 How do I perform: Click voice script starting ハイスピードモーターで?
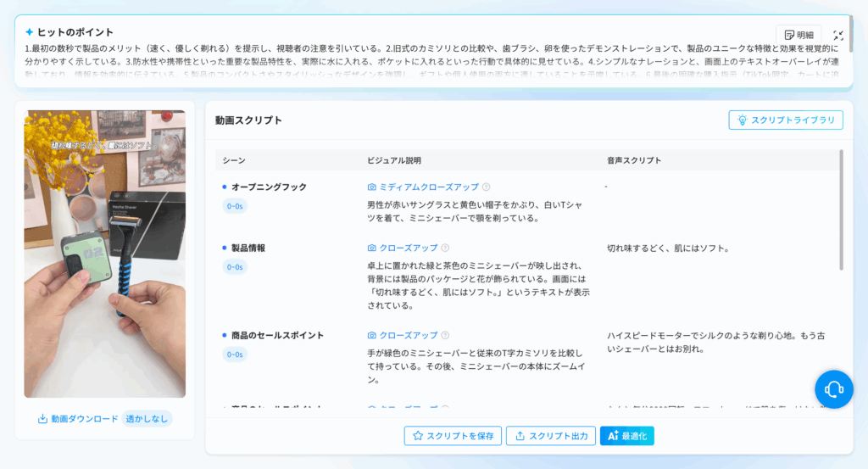[715, 342]
